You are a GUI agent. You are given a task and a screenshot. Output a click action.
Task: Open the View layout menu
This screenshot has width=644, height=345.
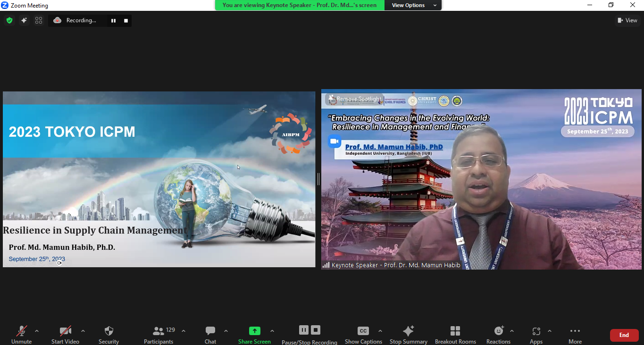click(x=627, y=20)
